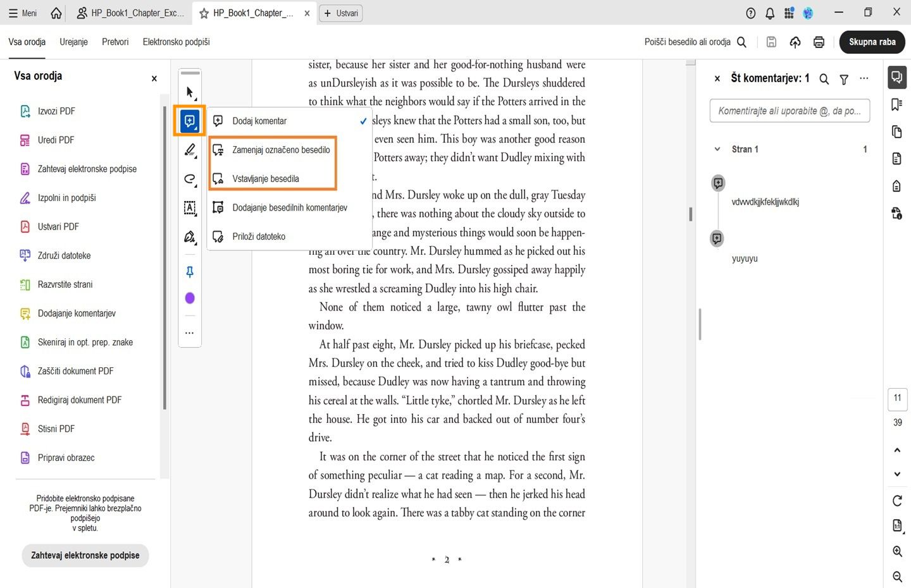
Task: Click the Ustvari new tab button
Action: pos(341,13)
